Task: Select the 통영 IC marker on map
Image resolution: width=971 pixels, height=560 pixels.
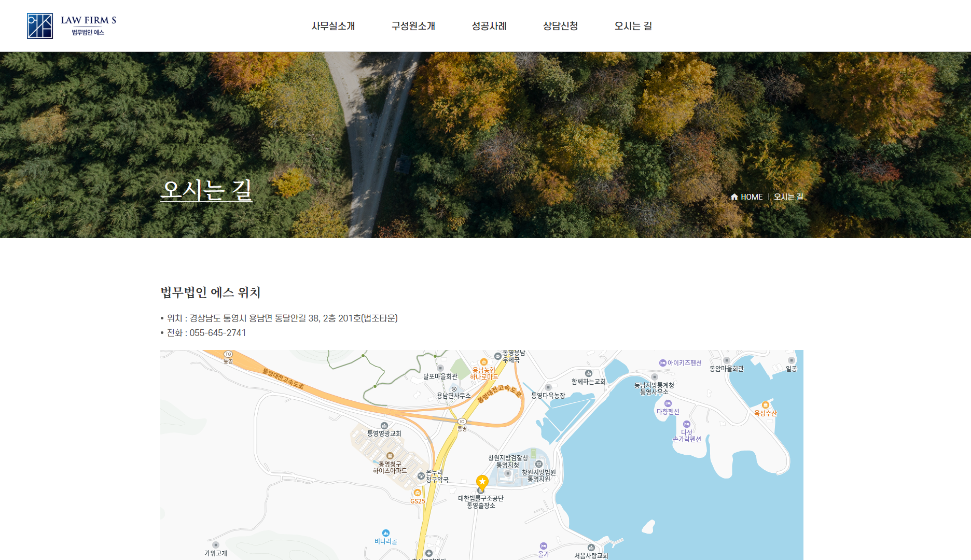Action: coord(462,422)
